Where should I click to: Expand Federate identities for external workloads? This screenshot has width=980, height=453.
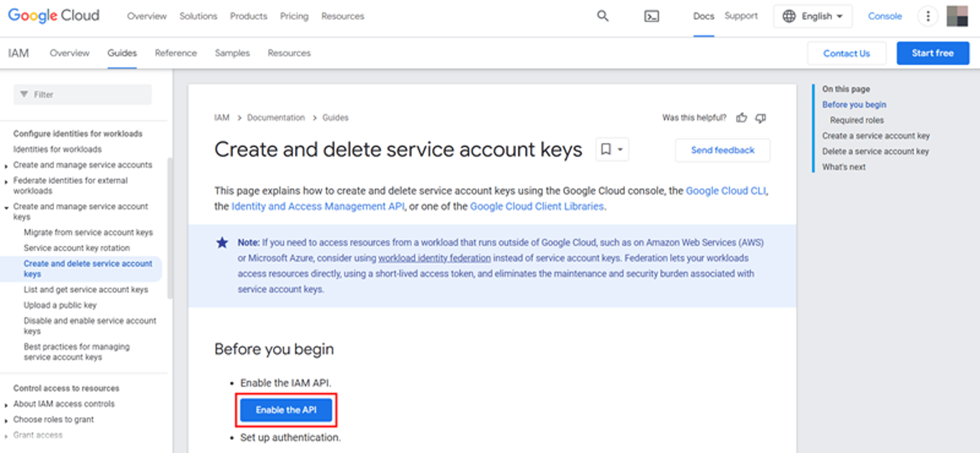tap(6, 182)
